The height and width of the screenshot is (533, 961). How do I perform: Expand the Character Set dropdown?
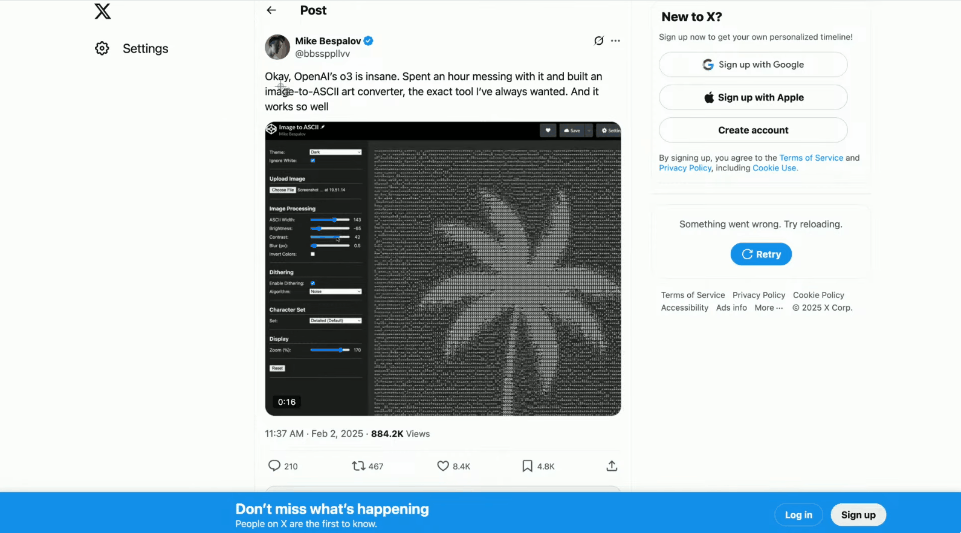(335, 320)
